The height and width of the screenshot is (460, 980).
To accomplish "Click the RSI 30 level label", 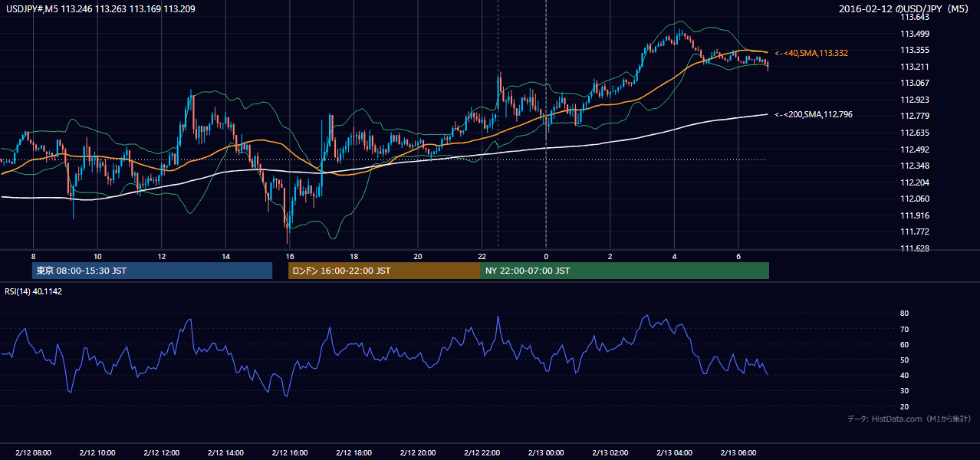I will point(904,391).
